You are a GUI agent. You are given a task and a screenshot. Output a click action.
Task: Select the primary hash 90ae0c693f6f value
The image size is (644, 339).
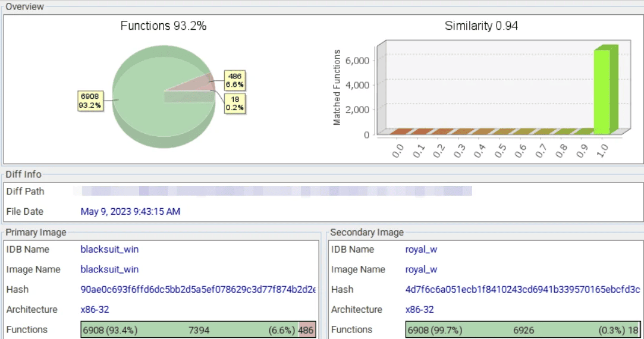coord(198,290)
